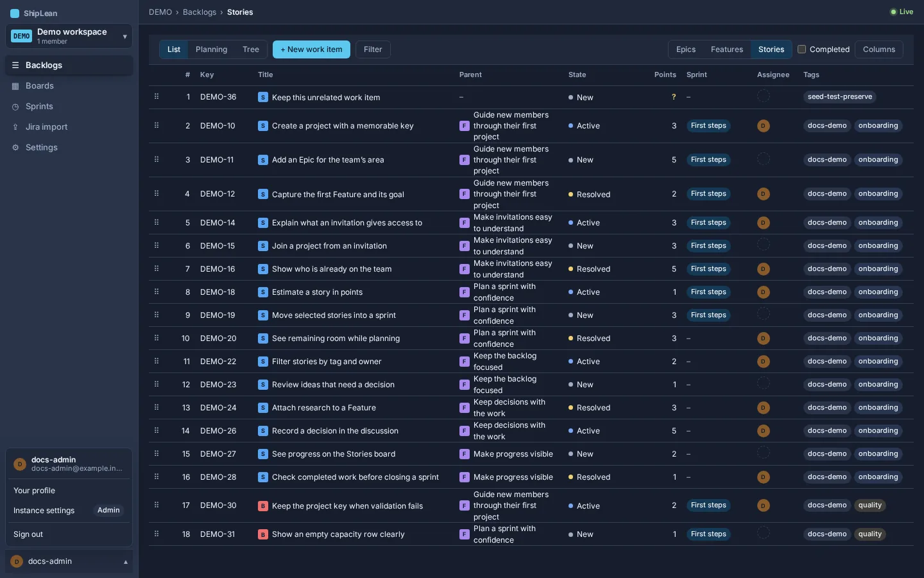The image size is (924, 578).
Task: Collapse the docs-admin user menu at bottom
Action: (69, 561)
